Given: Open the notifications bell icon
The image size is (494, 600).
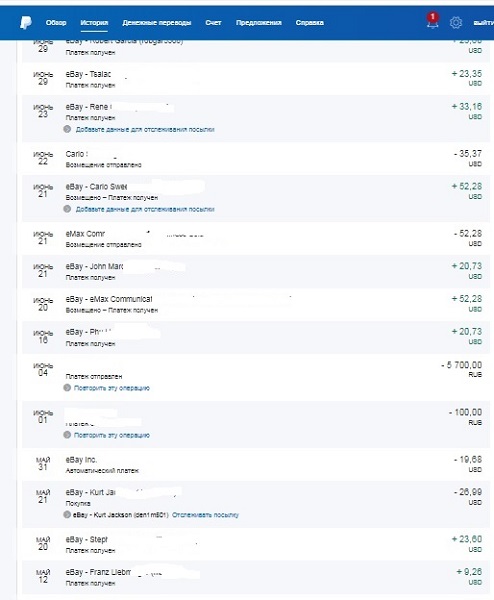Looking at the screenshot, I should click(432, 21).
